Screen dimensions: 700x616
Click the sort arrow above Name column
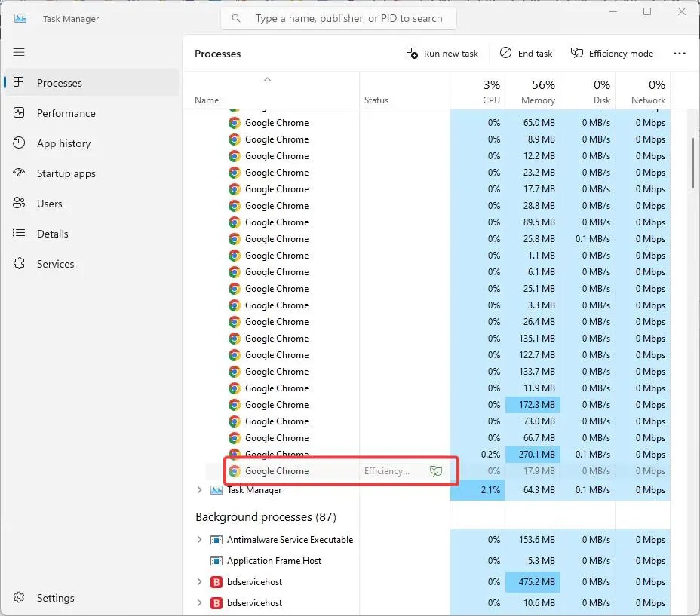268,79
